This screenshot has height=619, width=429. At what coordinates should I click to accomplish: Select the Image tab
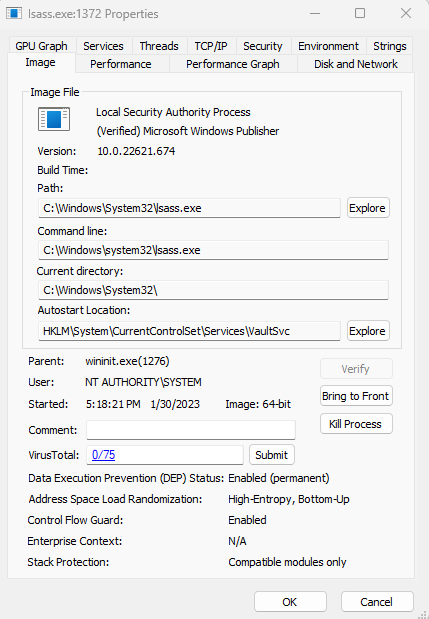click(x=41, y=63)
